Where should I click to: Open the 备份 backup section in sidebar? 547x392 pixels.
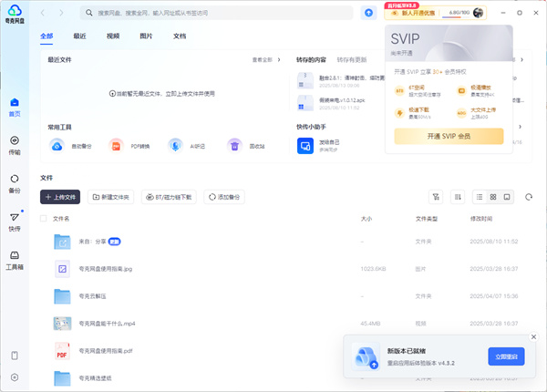15,184
